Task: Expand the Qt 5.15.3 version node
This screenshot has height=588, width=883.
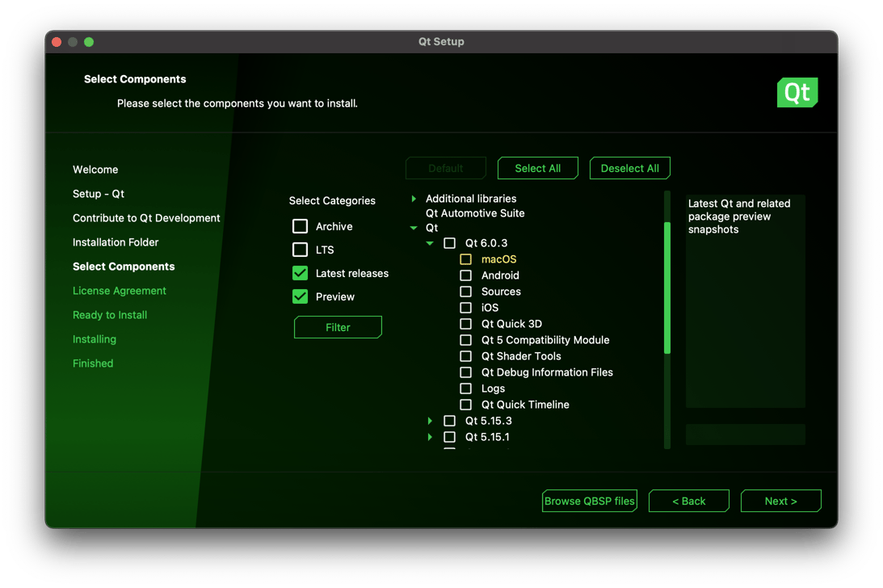Action: pyautogui.click(x=430, y=421)
